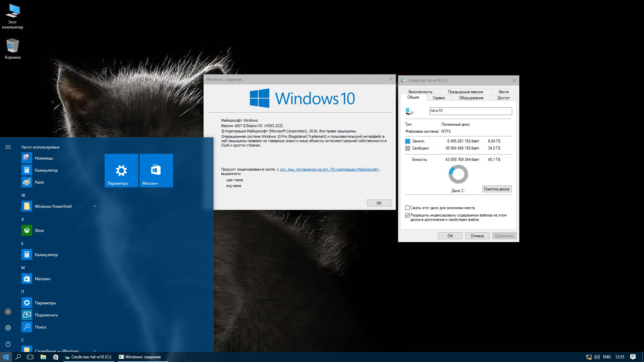This screenshot has height=362, width=644.
Task: Open Подключить connect app in Start list
Action: click(x=46, y=315)
